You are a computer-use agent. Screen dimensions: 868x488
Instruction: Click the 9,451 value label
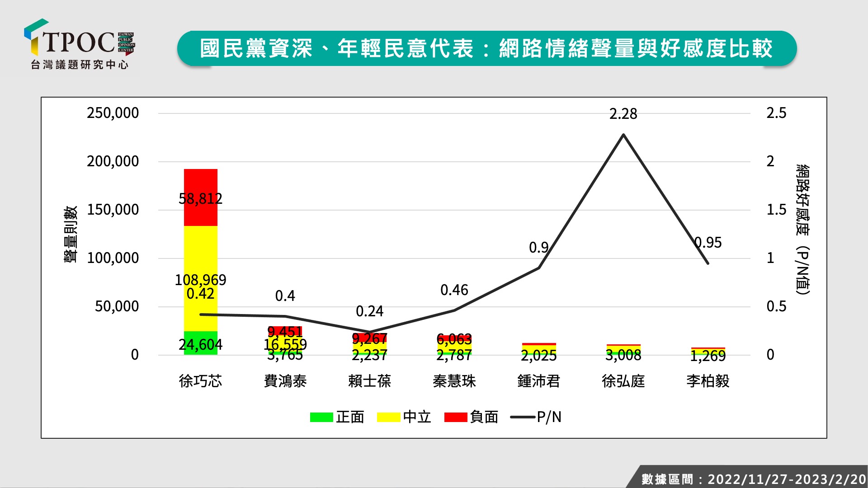(285, 332)
